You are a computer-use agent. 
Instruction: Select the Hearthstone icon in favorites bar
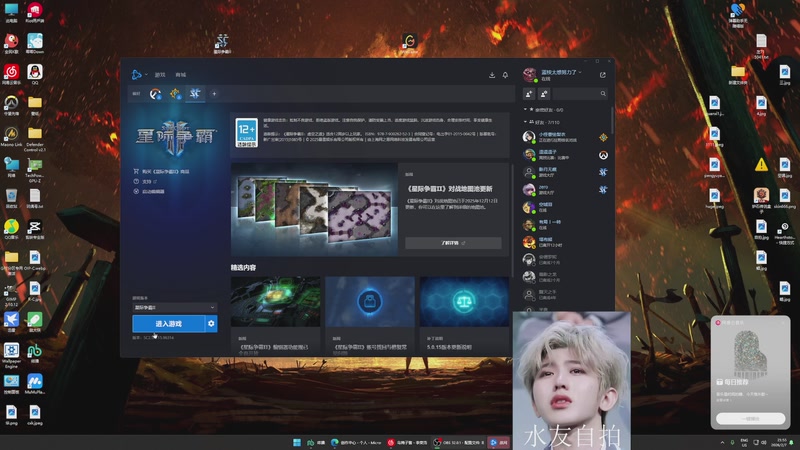(x=175, y=94)
